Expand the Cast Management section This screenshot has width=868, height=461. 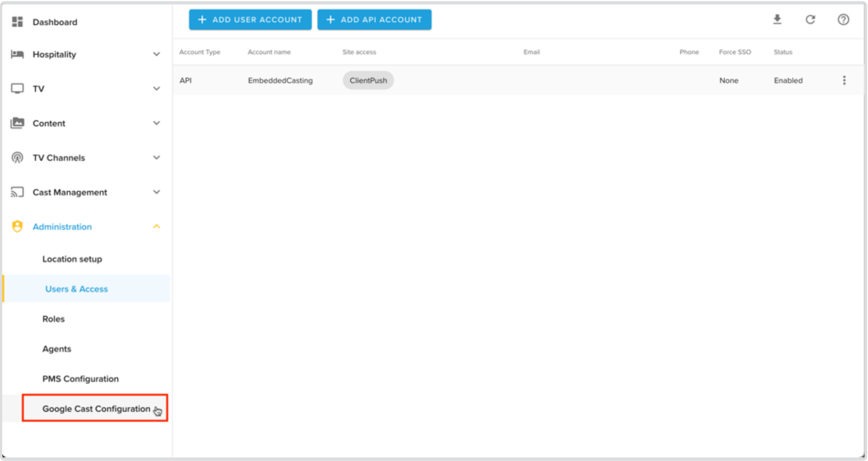[x=157, y=192]
